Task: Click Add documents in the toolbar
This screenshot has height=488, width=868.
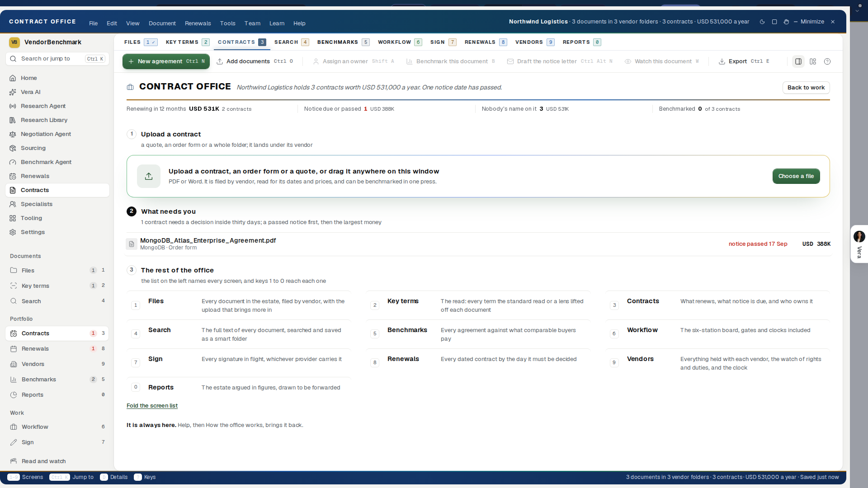Action: (x=255, y=61)
